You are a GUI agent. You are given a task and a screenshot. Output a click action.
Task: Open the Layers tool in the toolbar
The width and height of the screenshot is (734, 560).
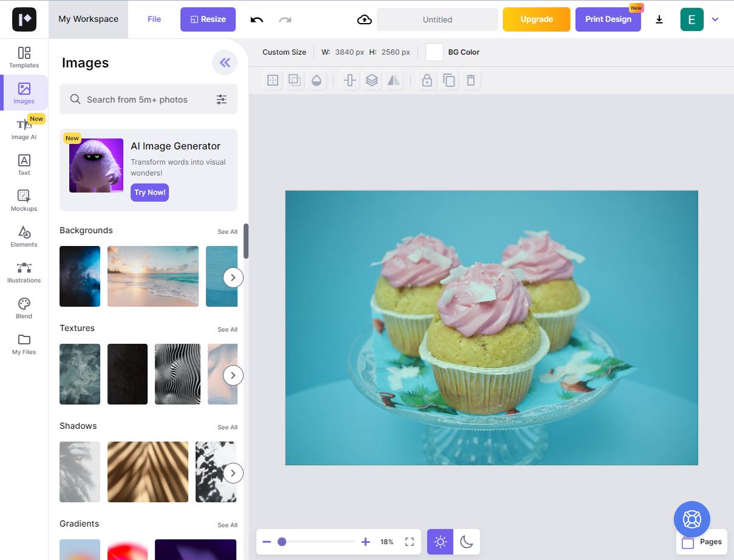click(x=372, y=80)
